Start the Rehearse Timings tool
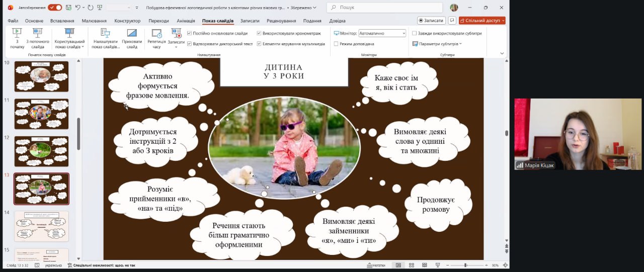This screenshot has width=644, height=272. 156,38
